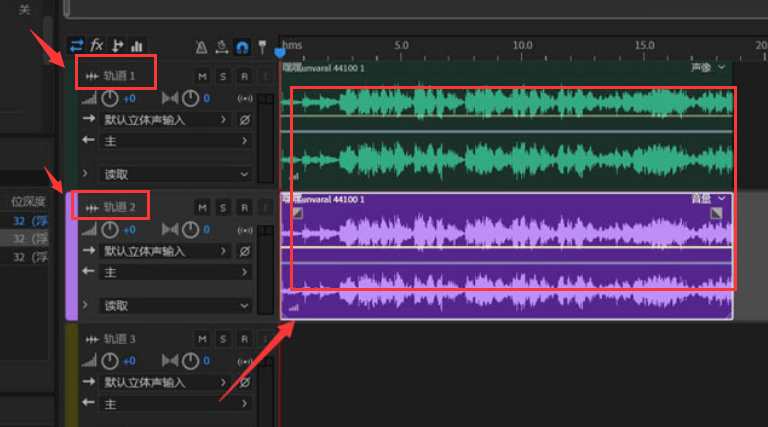Toggle the magnet snapping icon

[242, 47]
